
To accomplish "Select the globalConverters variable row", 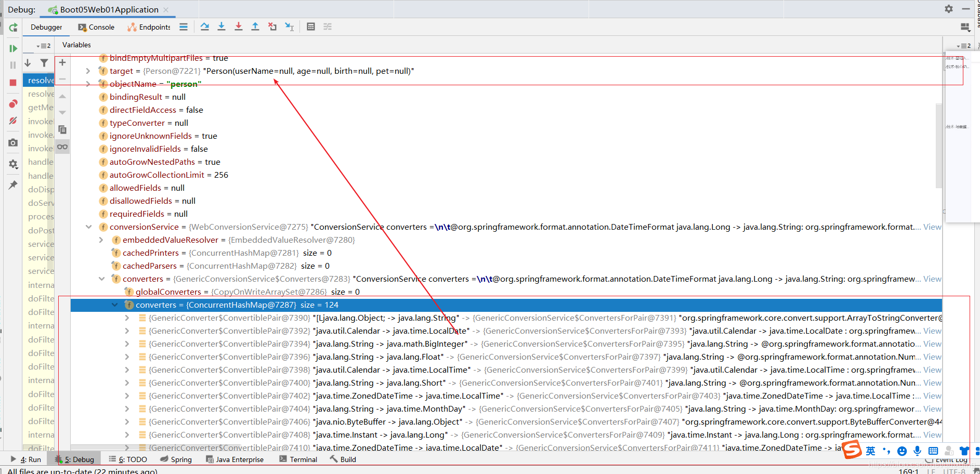I will point(506,292).
